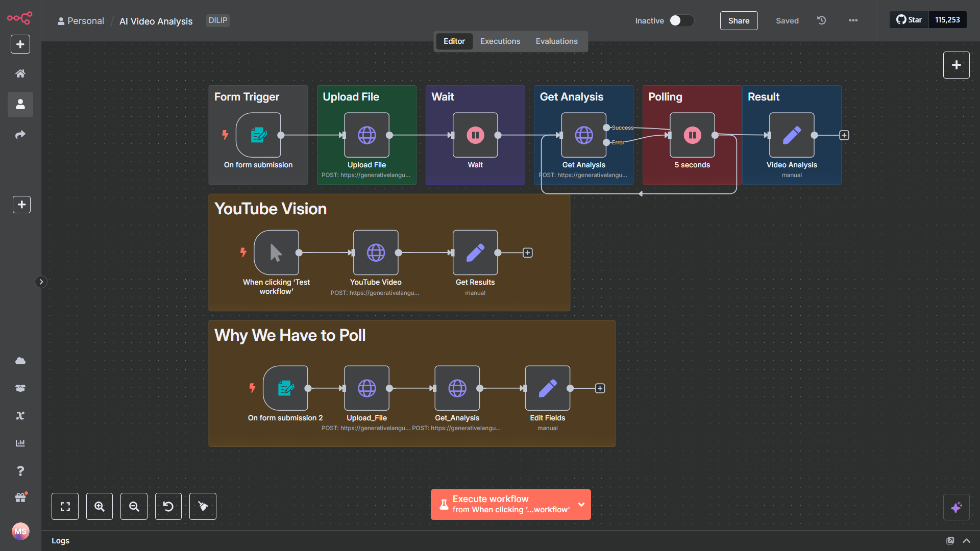Open the Help question mark icon
This screenshot has height=551, width=980.
pyautogui.click(x=20, y=471)
